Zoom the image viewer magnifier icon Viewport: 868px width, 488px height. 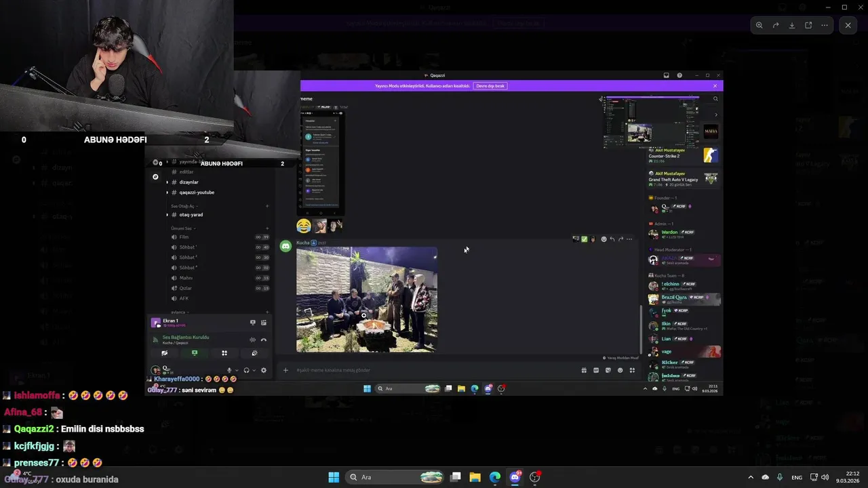coord(759,25)
